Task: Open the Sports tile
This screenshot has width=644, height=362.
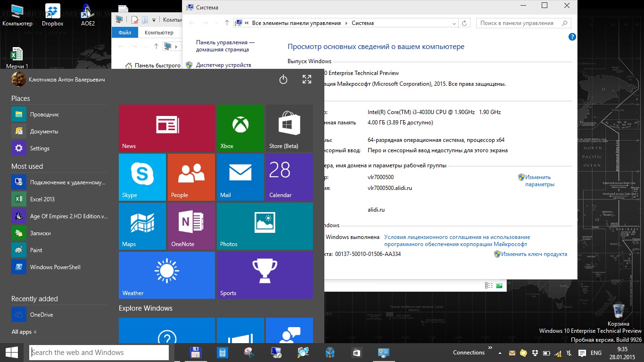Action: (x=265, y=275)
